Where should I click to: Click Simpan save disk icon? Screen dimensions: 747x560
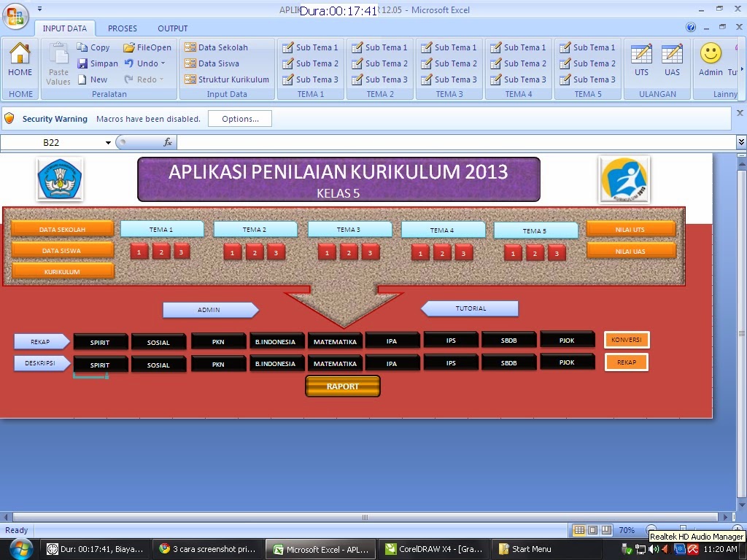coord(82,63)
